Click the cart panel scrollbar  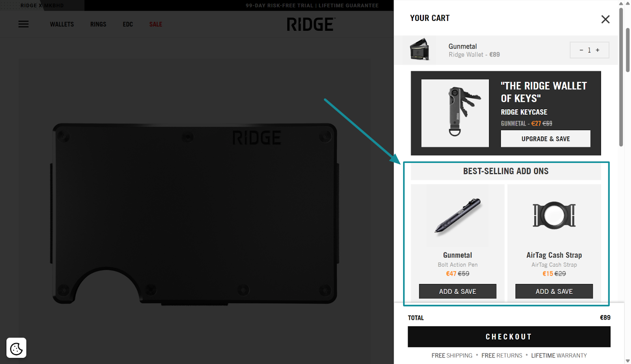(x=621, y=77)
